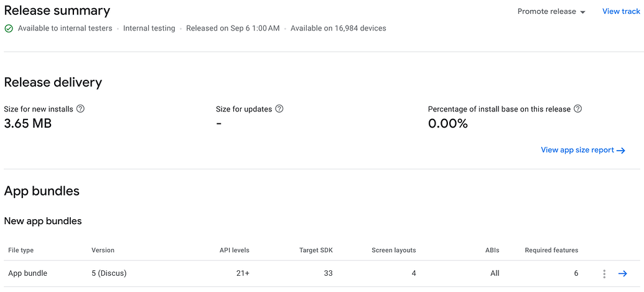
Task: Click the File type column header
Action: tap(21, 250)
